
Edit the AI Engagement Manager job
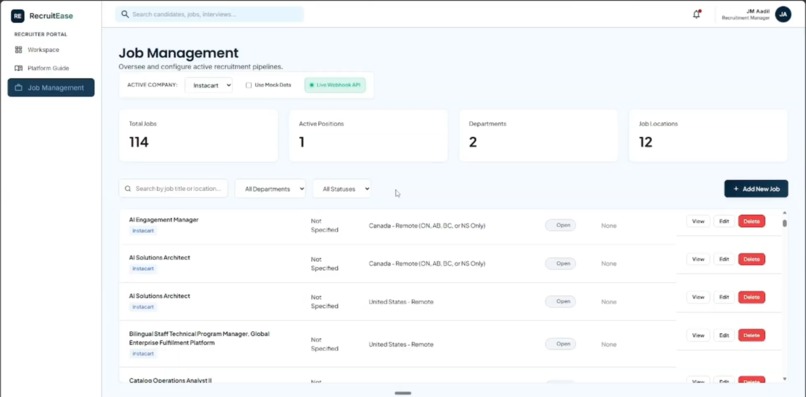(x=724, y=221)
